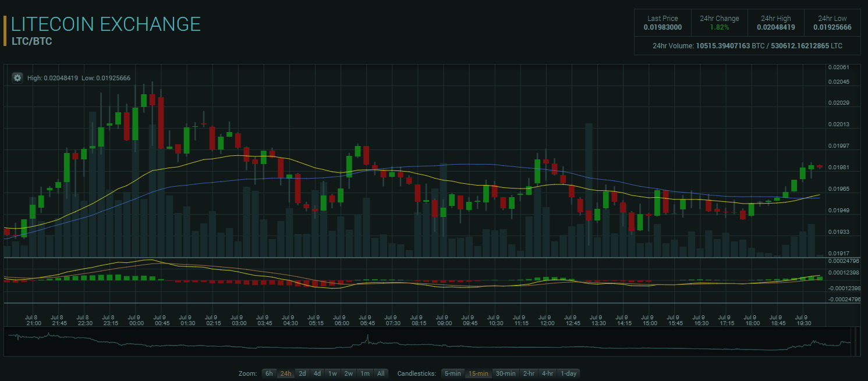This screenshot has width=868, height=381.
Task: Click the Jul 9 15:00 time label
Action: pos(650,320)
